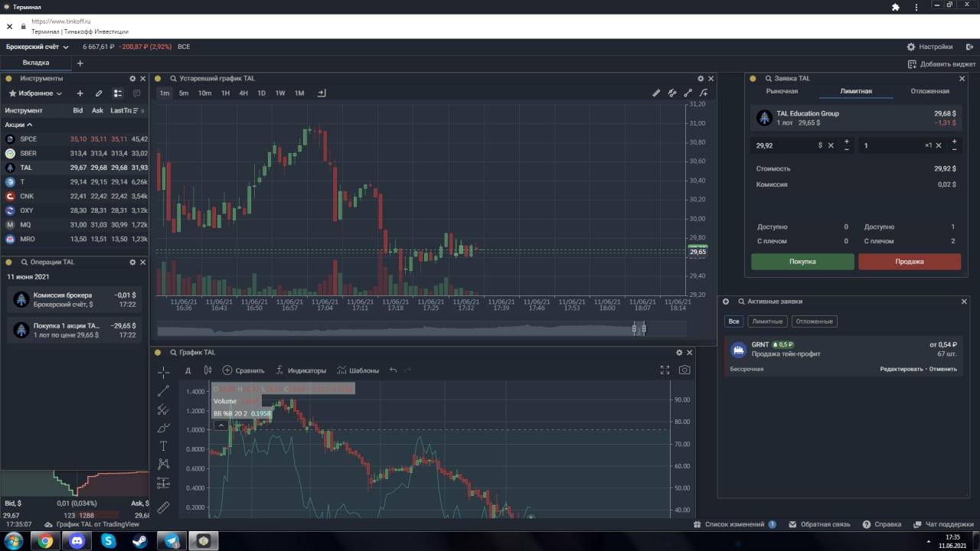Click Отменить on GRNT order
Viewport: 980px width, 551px height.
click(x=943, y=369)
